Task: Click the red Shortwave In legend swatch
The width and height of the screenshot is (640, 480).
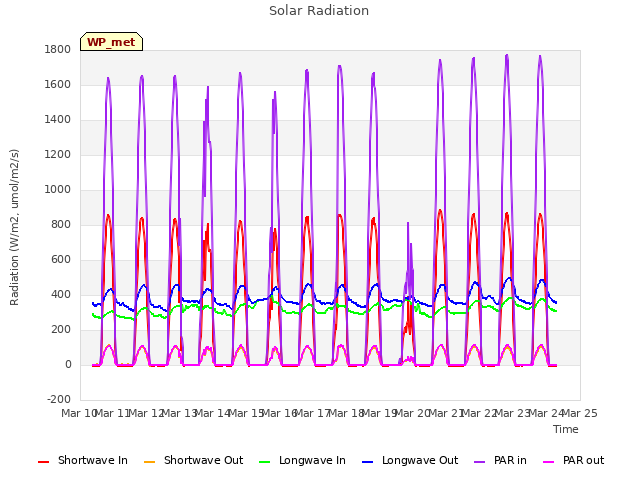Action: pos(44,462)
